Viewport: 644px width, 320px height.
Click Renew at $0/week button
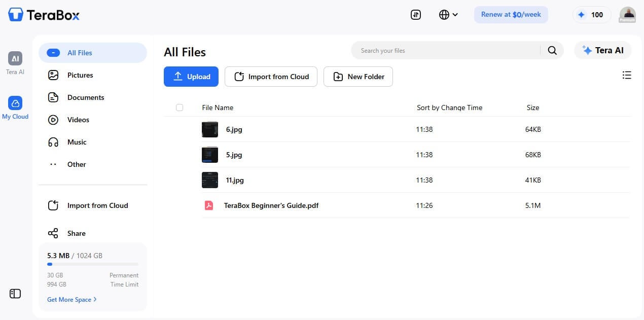click(x=511, y=15)
